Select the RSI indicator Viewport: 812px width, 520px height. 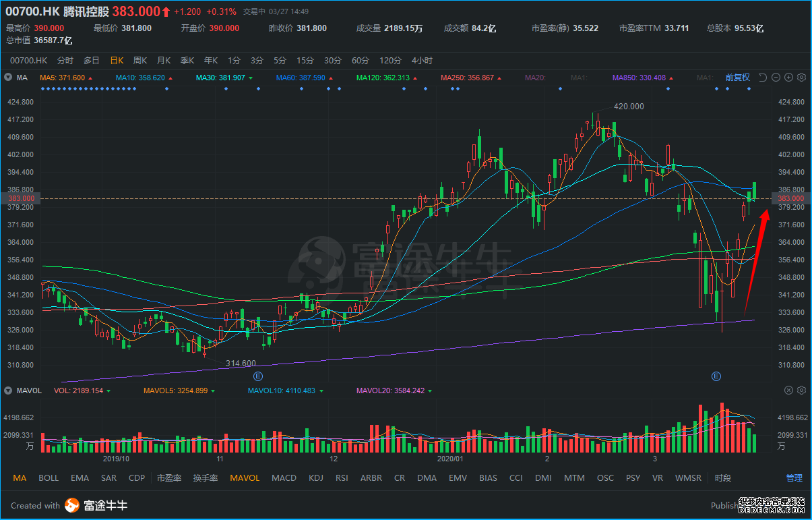click(342, 478)
